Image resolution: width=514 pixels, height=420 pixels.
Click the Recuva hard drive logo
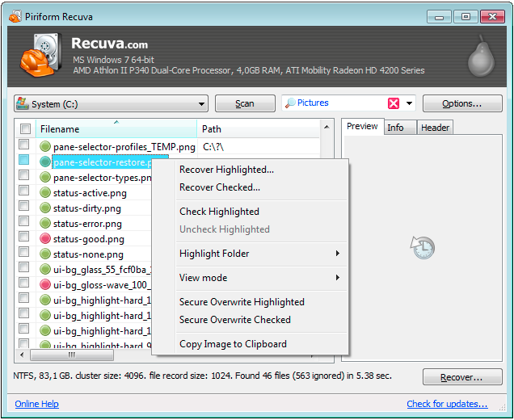pos(41,55)
